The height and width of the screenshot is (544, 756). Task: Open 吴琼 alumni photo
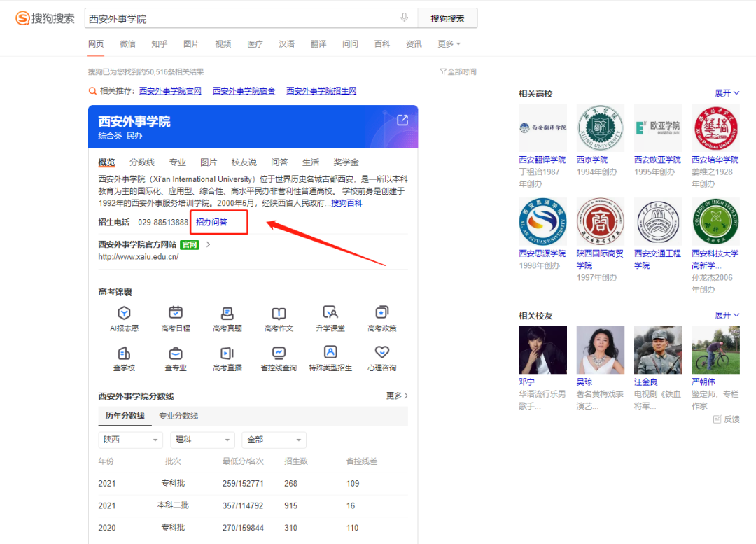[601, 349]
